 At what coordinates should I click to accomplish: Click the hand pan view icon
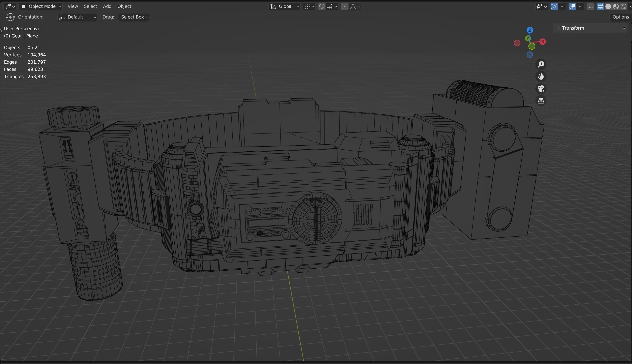541,77
